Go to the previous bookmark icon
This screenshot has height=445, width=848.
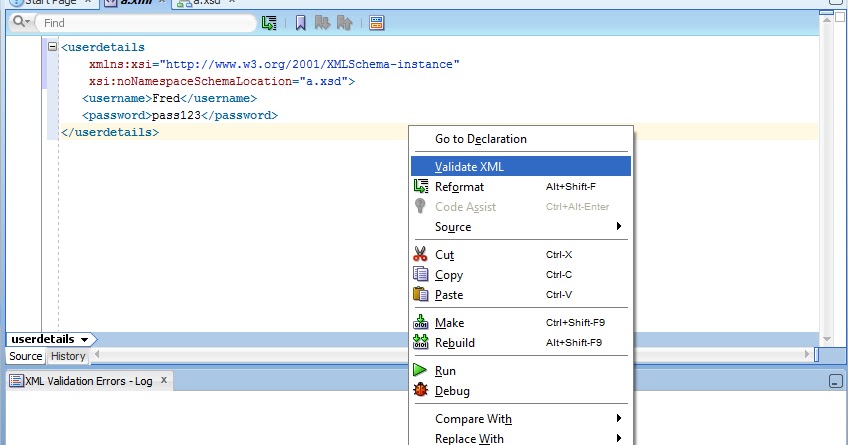click(344, 23)
